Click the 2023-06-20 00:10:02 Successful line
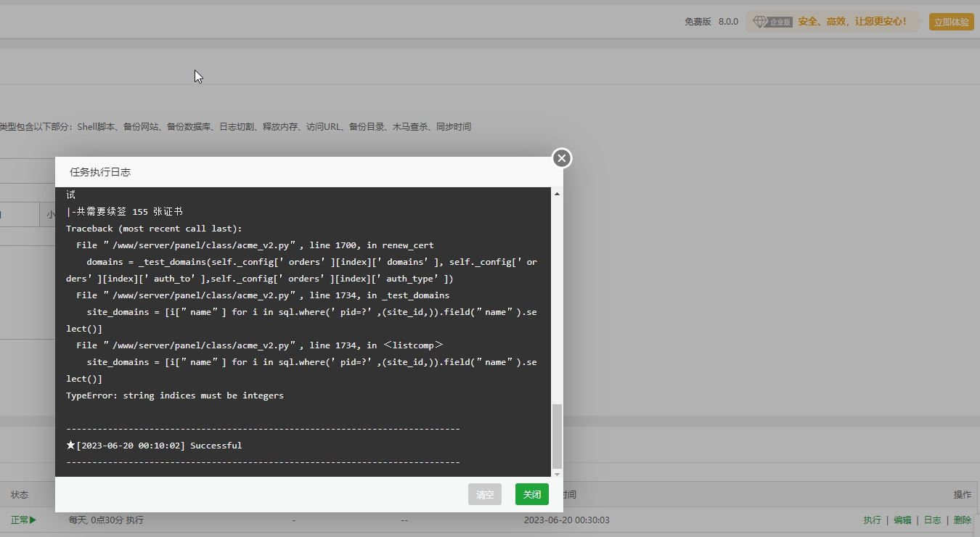 click(154, 446)
